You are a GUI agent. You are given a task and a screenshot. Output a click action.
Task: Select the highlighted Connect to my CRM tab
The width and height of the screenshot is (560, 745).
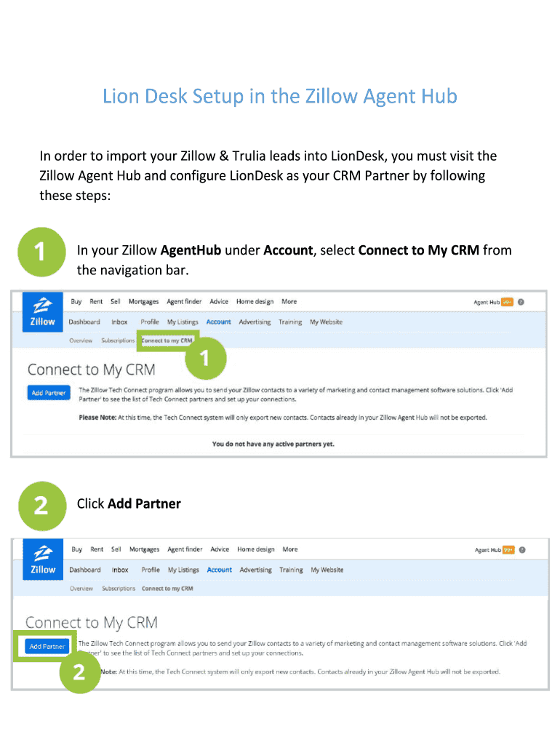pyautogui.click(x=168, y=340)
